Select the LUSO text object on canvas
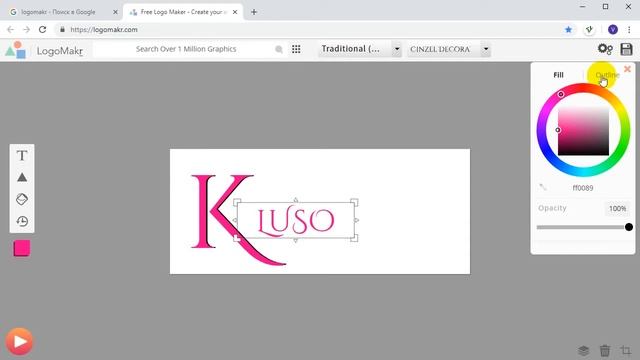Image resolution: width=640 pixels, height=360 pixels. [296, 221]
